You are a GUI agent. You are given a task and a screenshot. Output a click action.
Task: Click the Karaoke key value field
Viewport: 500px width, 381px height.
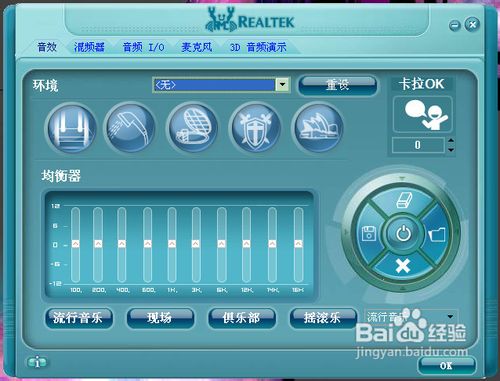click(x=418, y=145)
